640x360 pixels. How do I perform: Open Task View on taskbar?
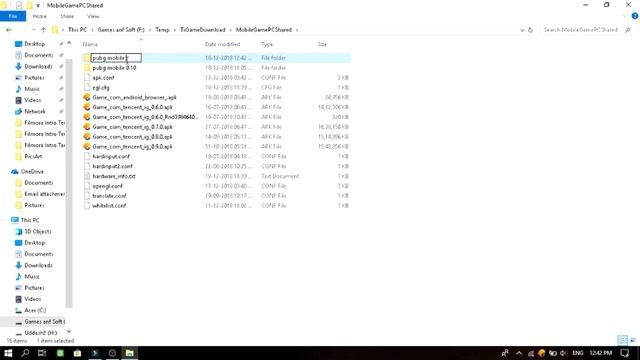[42, 353]
